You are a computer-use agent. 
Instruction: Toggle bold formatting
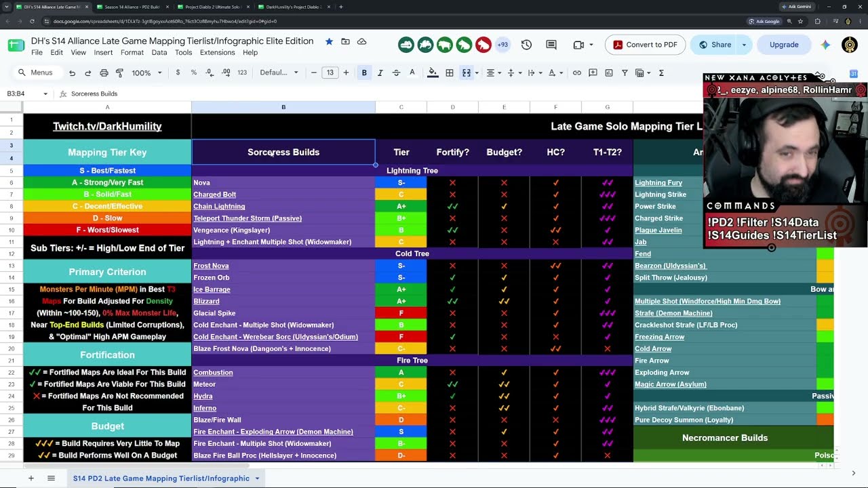coord(364,73)
